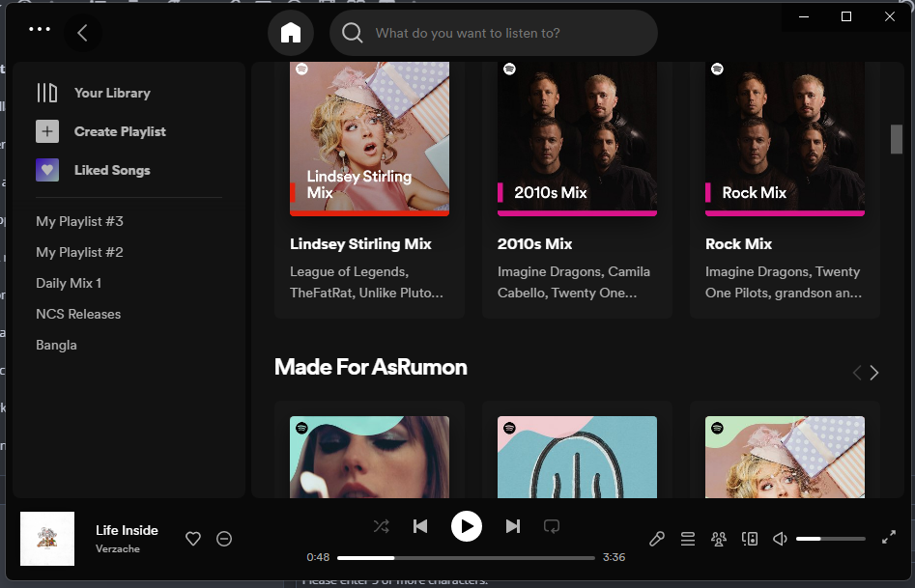
Task: Click the total duration 3:36
Action: 614,557
